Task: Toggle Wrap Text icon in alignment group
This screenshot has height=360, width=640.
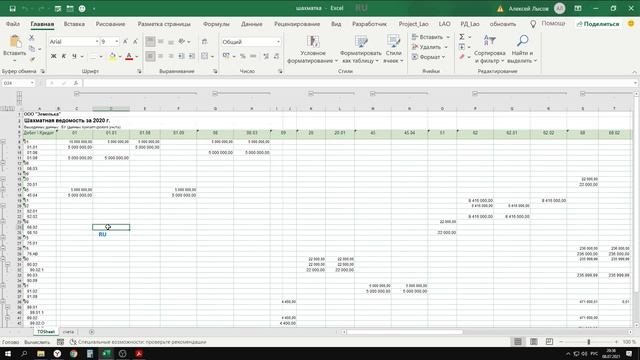Action: 204,42
